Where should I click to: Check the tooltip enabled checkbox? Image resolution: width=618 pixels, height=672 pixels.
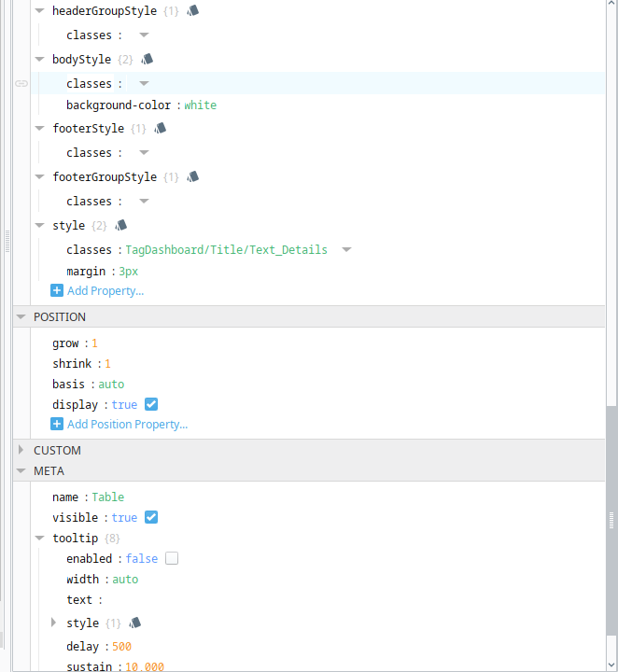(x=172, y=558)
